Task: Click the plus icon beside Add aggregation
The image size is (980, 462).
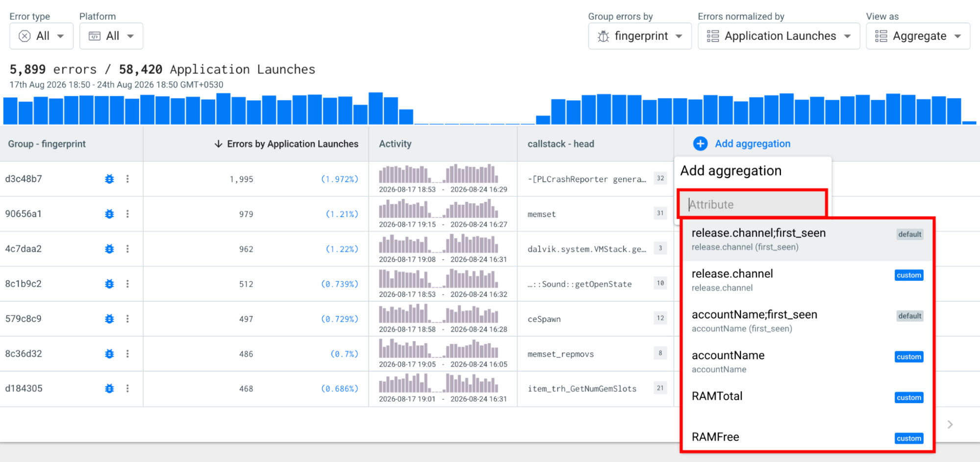Action: 700,144
